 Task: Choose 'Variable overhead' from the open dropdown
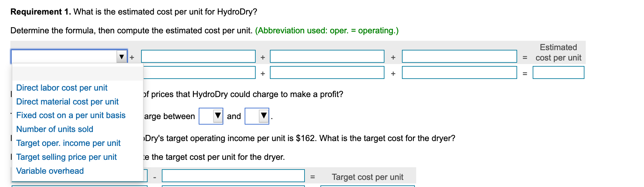point(50,171)
